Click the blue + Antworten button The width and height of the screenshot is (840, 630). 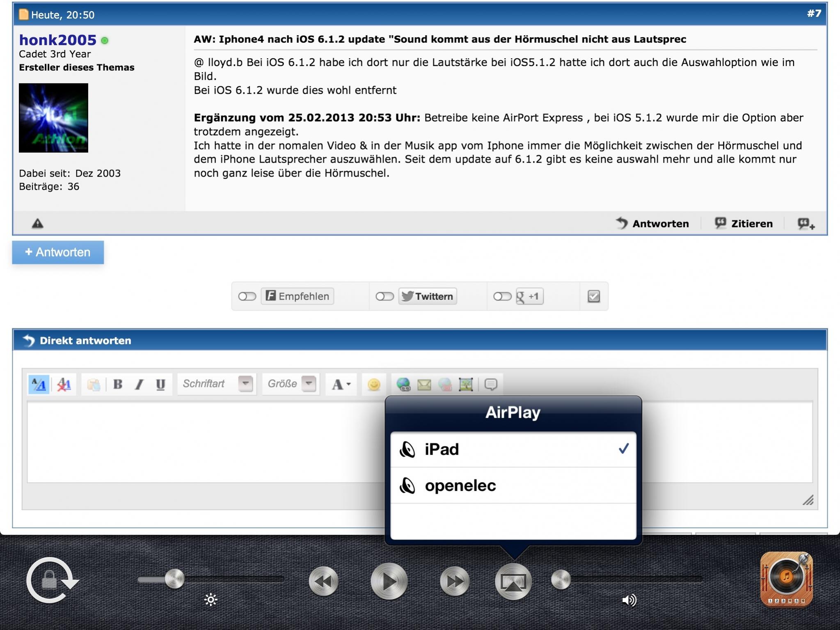(58, 252)
